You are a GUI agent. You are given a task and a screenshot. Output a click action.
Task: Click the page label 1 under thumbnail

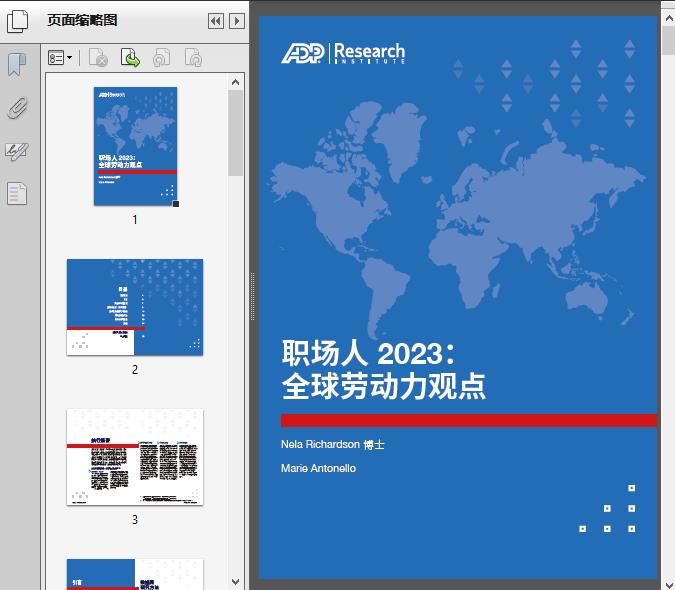point(135,220)
